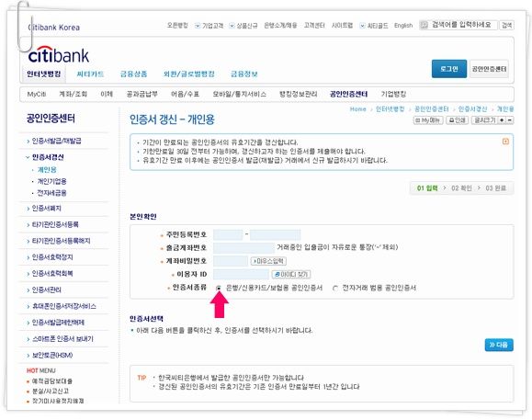532x420 pixels.
Task: Click the 다음 next button
Action: pos(499,345)
